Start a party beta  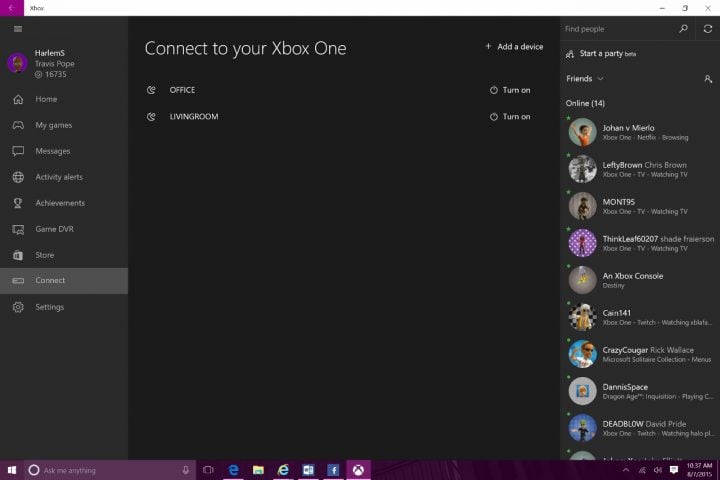[601, 54]
